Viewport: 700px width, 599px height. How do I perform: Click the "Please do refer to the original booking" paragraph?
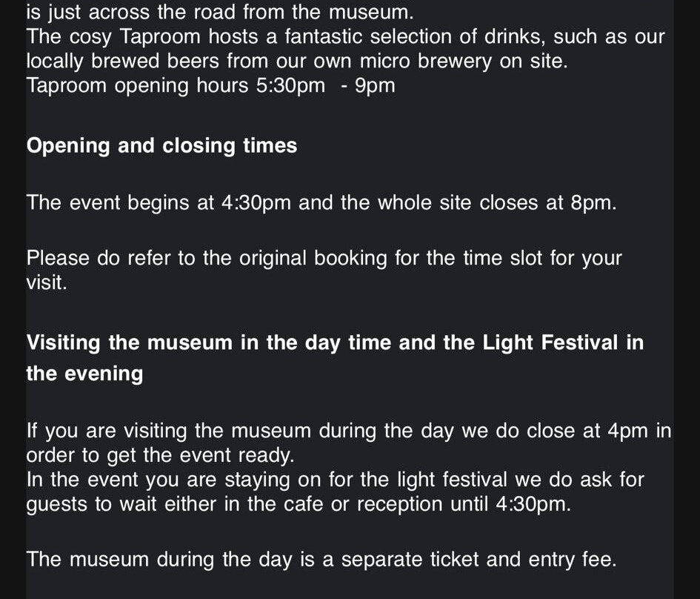point(324,259)
